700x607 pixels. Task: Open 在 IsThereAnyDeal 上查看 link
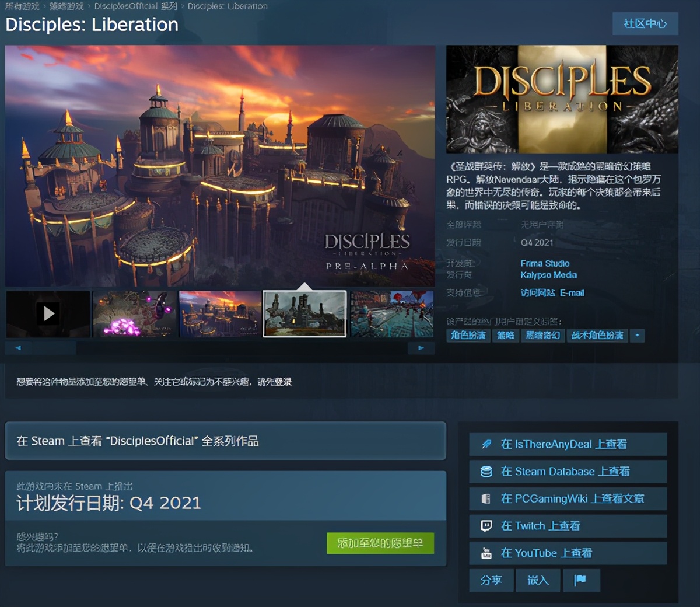tap(568, 444)
